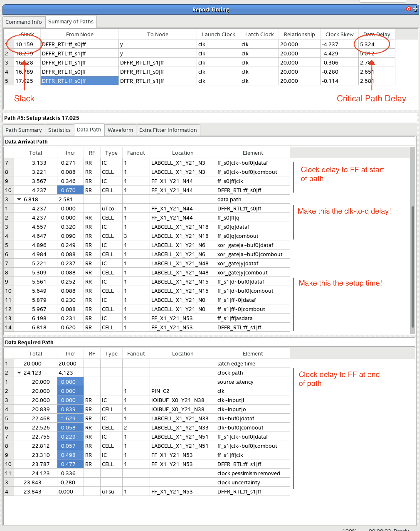This screenshot has width=420, height=531.
Task: Click the Clock Skew column header
Action: coord(339,35)
